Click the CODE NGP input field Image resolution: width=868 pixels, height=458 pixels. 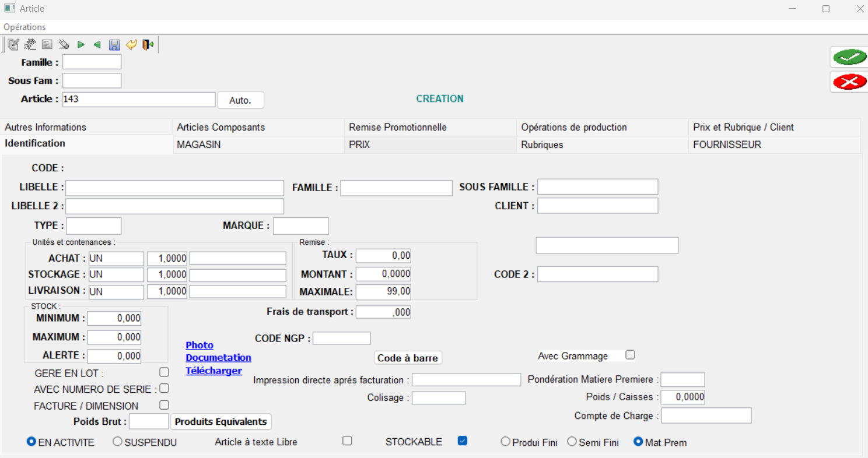[x=342, y=338]
